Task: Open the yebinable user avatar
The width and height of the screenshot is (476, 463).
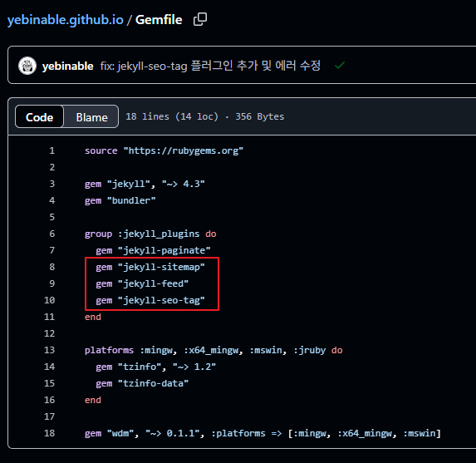Action: [x=27, y=66]
